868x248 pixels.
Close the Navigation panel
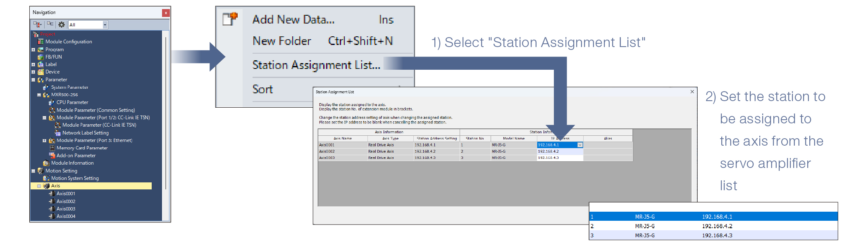click(x=166, y=13)
